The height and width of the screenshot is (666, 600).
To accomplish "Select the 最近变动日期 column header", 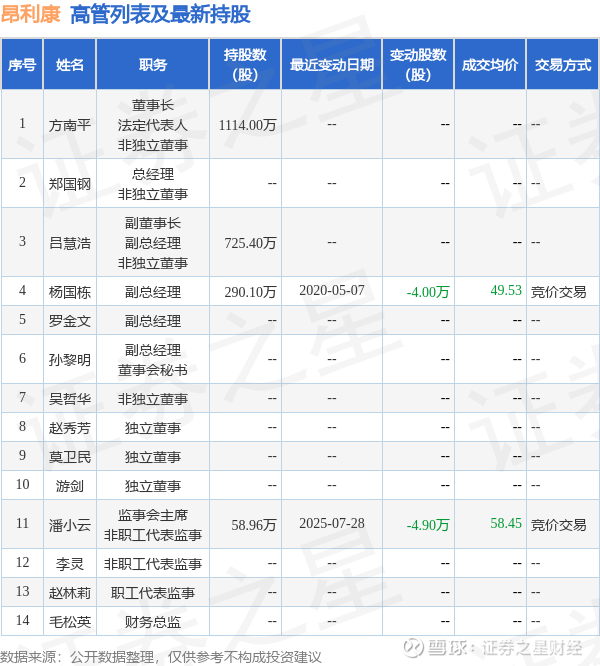I will [332, 65].
